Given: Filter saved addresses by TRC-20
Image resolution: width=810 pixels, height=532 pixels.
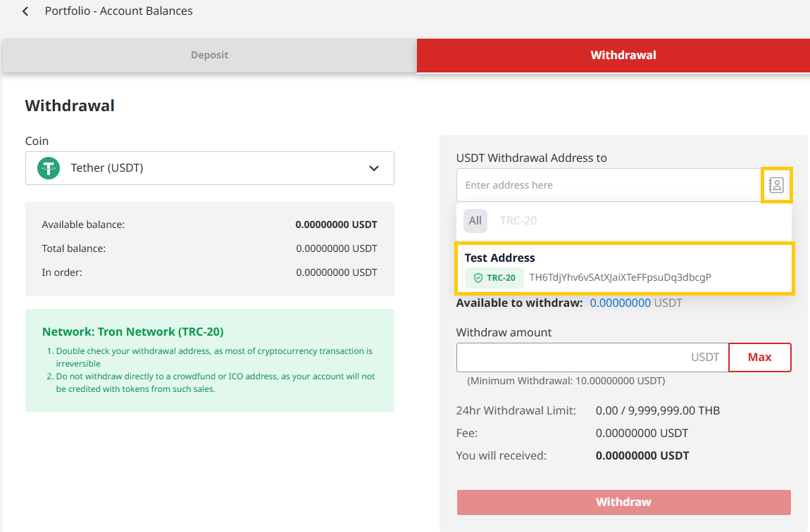Looking at the screenshot, I should pos(518,221).
